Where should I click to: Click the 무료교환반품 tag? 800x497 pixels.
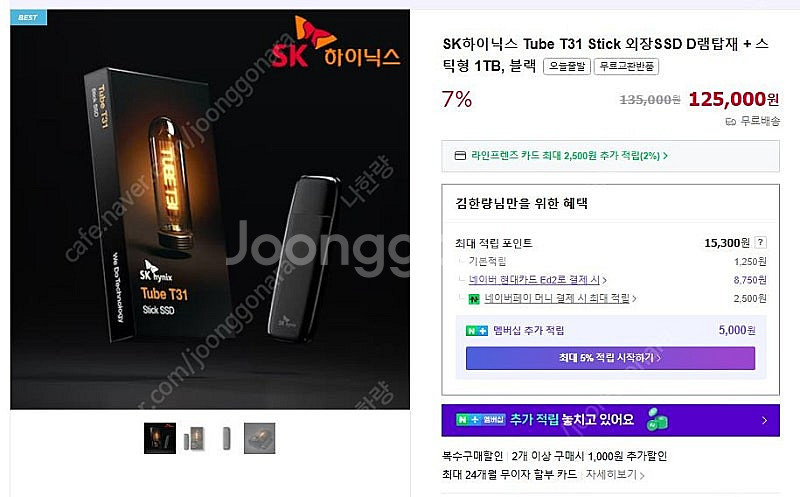tap(626, 66)
